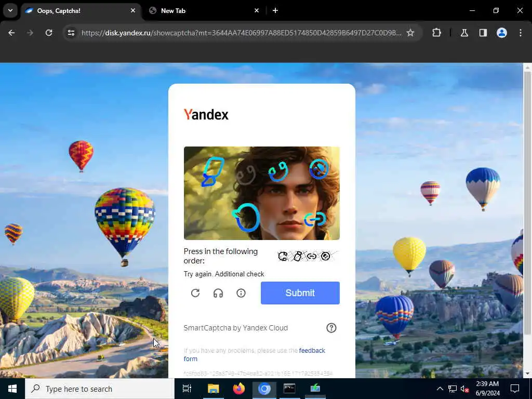Open File Explorer from the taskbar
Image resolution: width=532 pixels, height=399 pixels.
pos(214,389)
